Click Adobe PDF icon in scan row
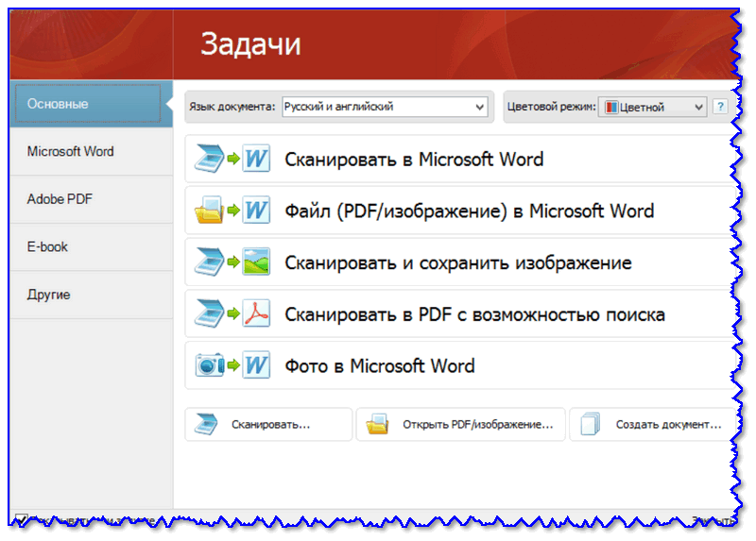This screenshot has height=541, width=756. click(x=256, y=313)
